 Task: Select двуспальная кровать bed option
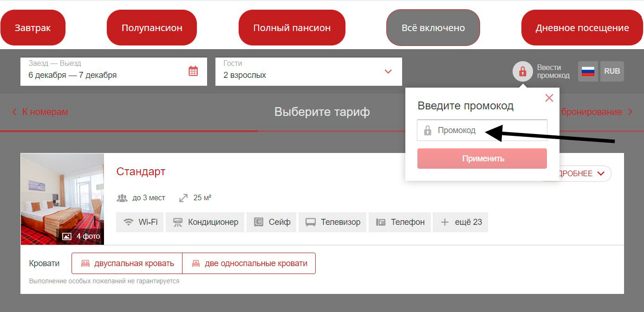pos(127,263)
